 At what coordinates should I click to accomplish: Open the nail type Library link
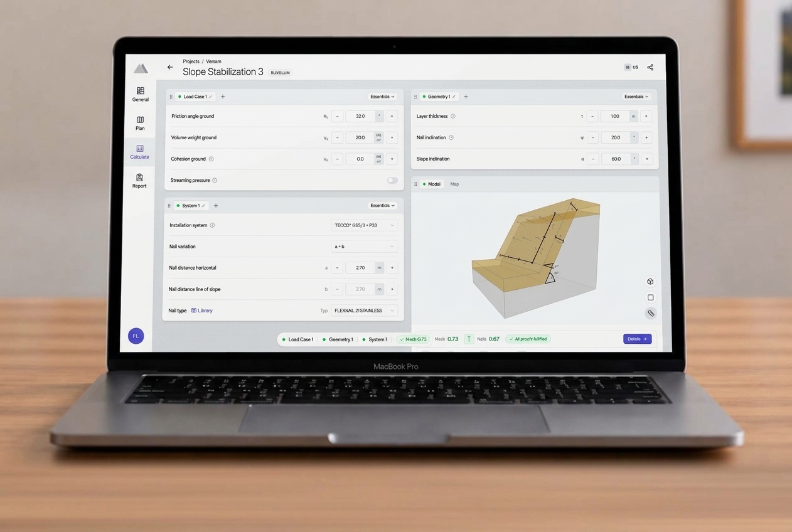coord(202,311)
